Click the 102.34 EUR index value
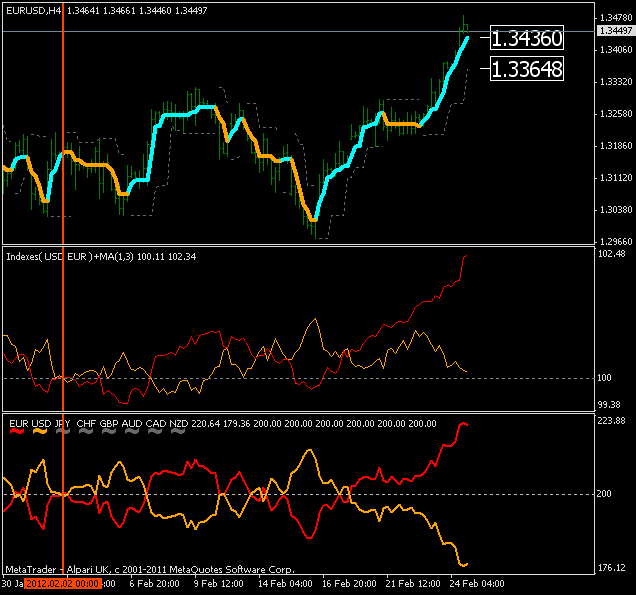Viewport: 636px width, 595px height. point(182,257)
